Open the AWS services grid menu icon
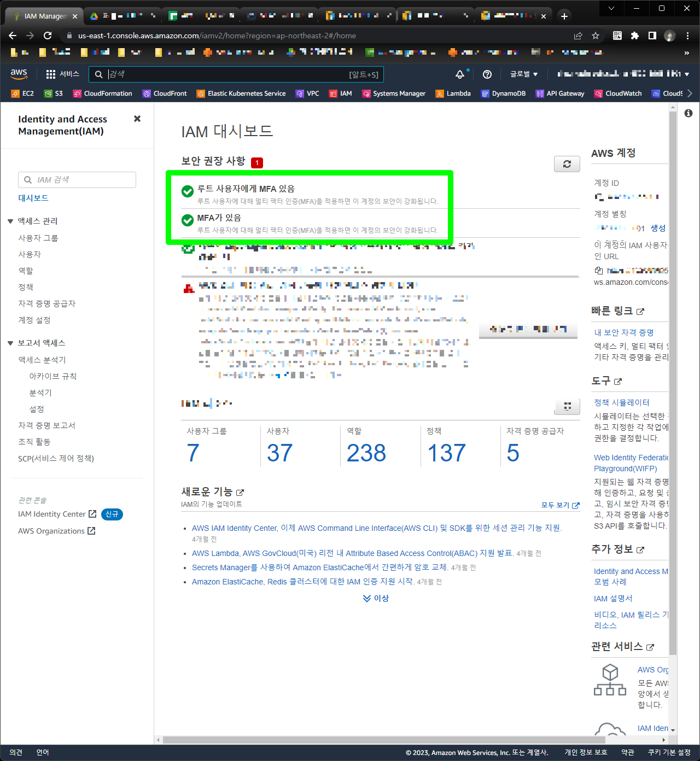The width and height of the screenshot is (700, 761). [51, 74]
